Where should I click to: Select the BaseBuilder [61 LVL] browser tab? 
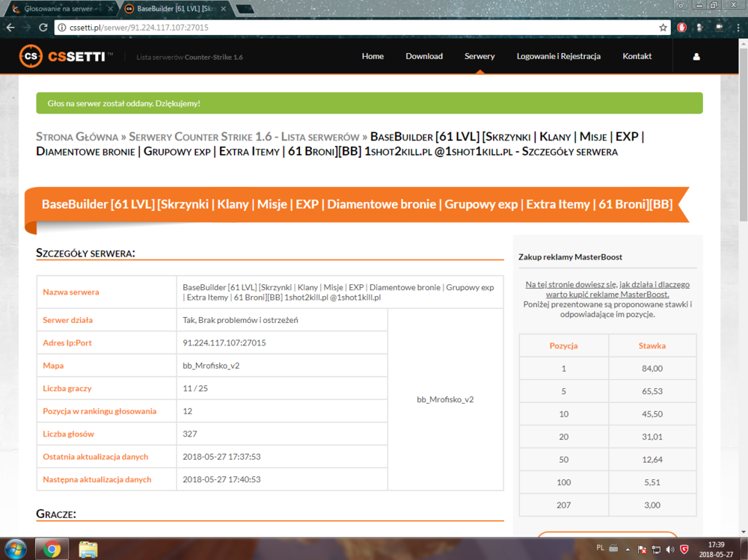pos(175,8)
